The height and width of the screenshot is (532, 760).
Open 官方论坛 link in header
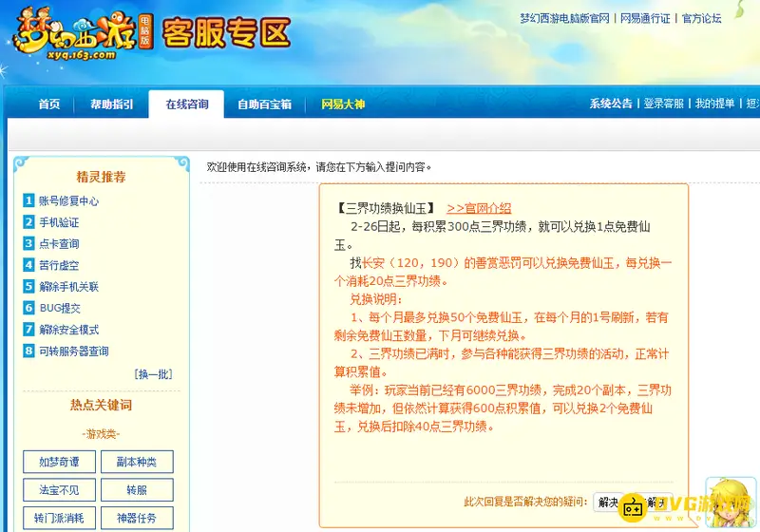click(x=701, y=18)
